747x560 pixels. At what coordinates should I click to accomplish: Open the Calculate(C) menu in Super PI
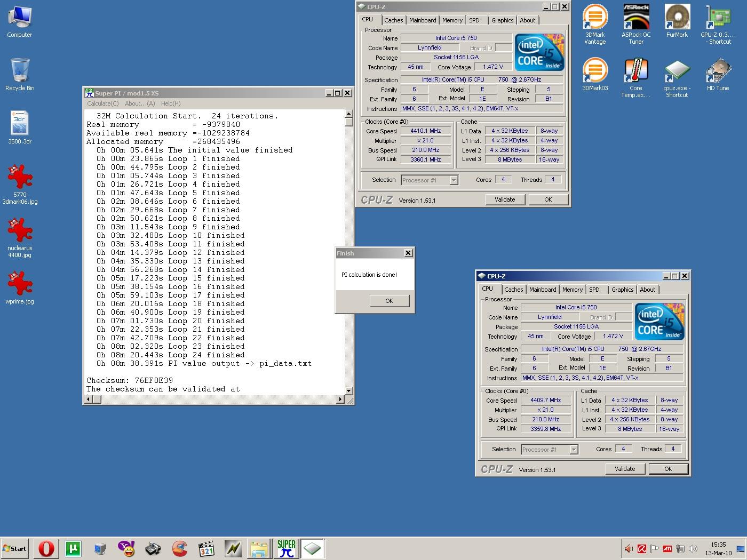click(x=103, y=103)
